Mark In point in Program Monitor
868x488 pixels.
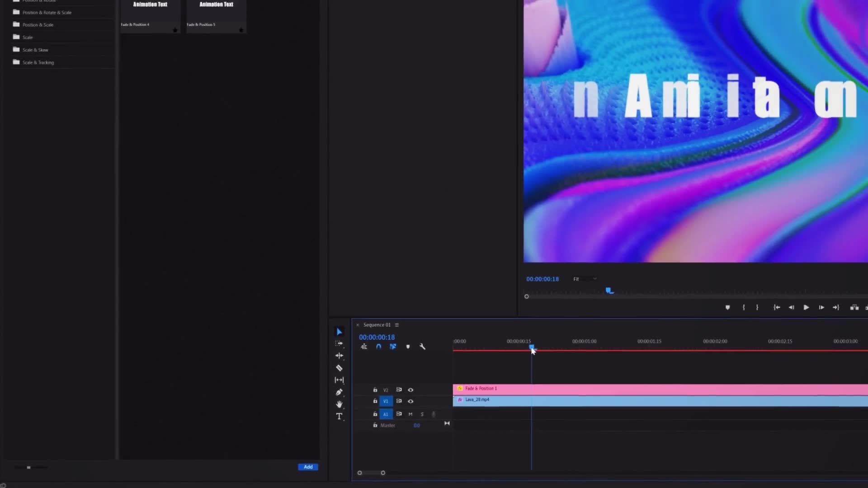(x=744, y=308)
